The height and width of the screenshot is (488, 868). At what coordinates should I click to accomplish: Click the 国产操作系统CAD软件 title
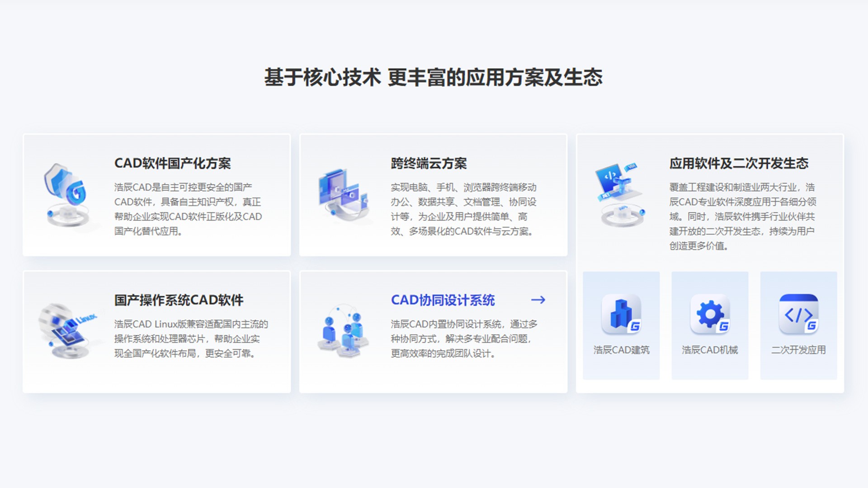179,300
